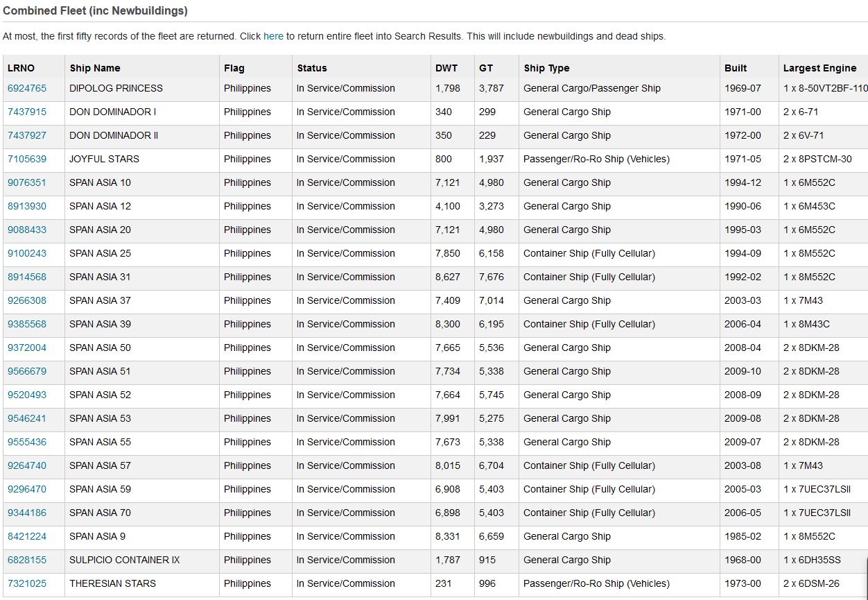Click DWT value 8,015
Screen dimensions: 868x600
448,465
